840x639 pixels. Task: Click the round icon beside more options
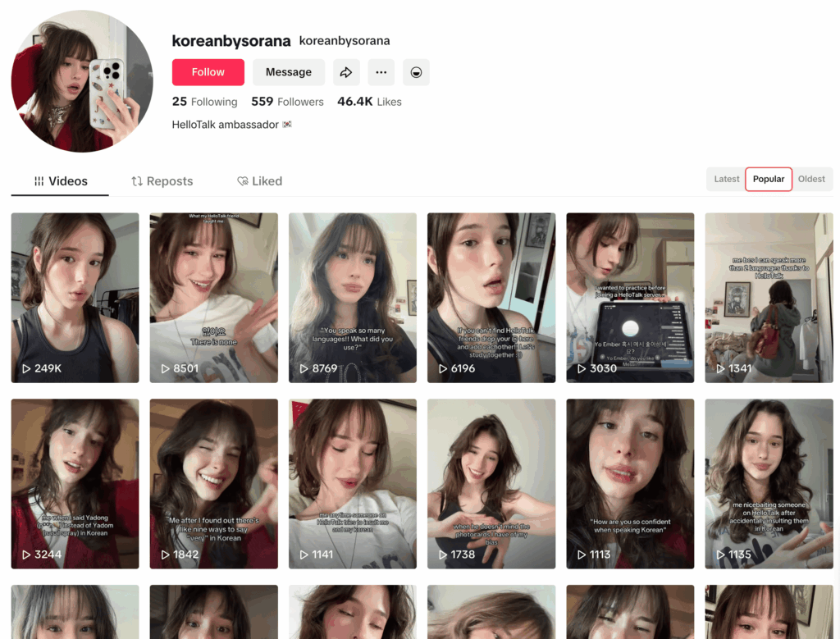coord(416,72)
